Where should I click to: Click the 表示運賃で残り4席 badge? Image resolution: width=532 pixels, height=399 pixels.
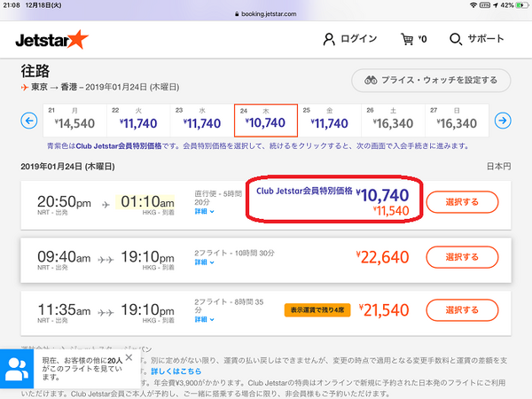(317, 310)
